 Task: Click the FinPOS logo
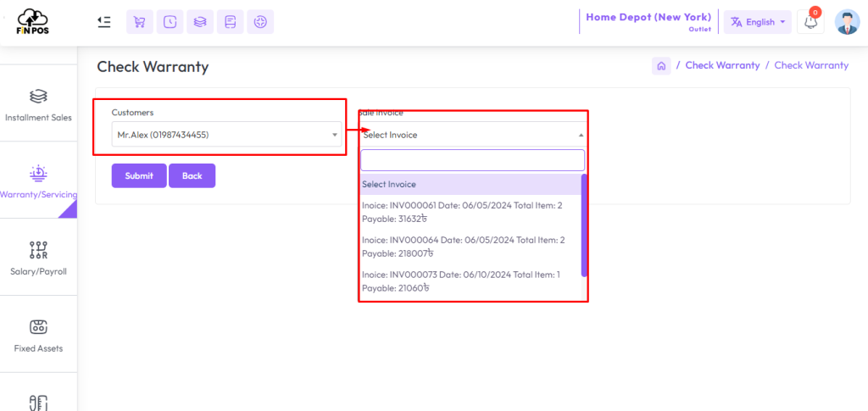click(x=33, y=22)
